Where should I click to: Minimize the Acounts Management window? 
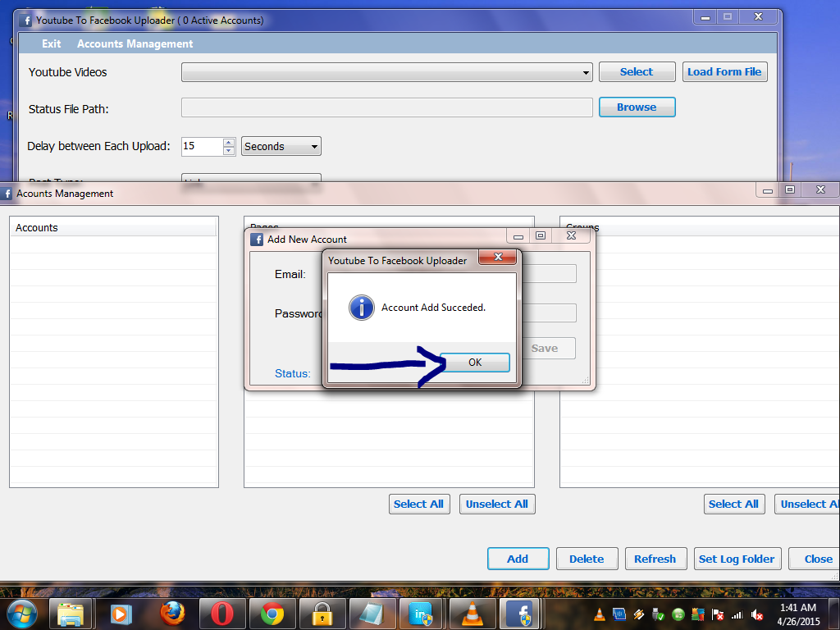pos(767,189)
